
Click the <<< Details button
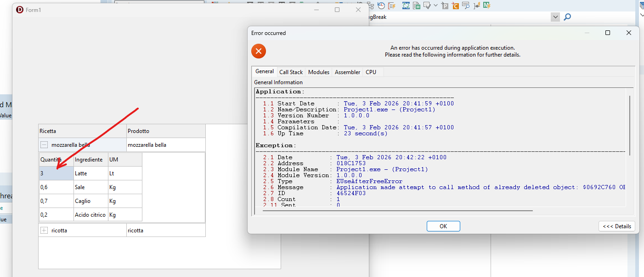tap(616, 226)
